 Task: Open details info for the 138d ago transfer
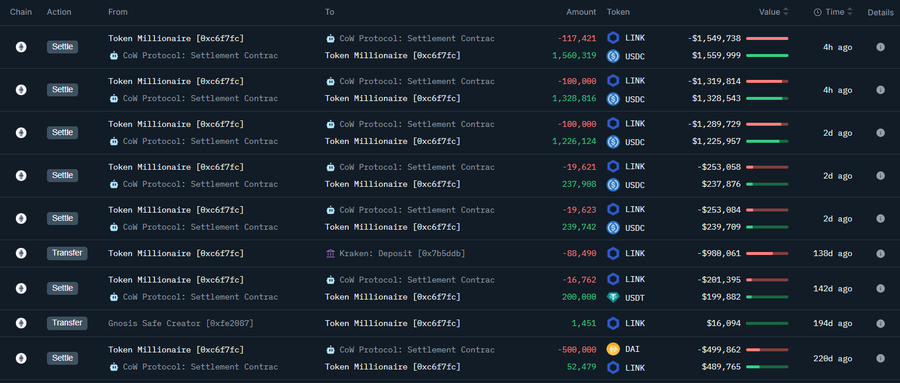[x=880, y=253]
